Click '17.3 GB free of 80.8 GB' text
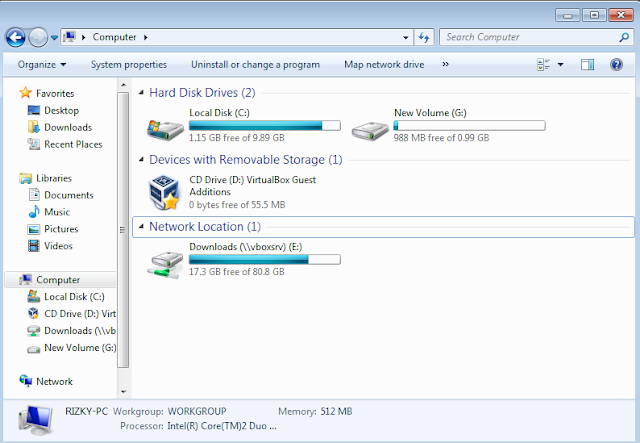The height and width of the screenshot is (443, 640). tap(237, 272)
